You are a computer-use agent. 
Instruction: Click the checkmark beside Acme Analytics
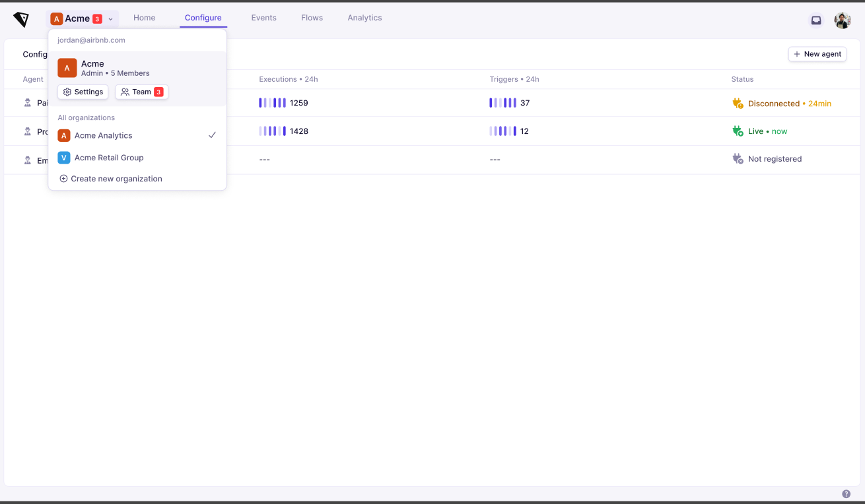(212, 135)
